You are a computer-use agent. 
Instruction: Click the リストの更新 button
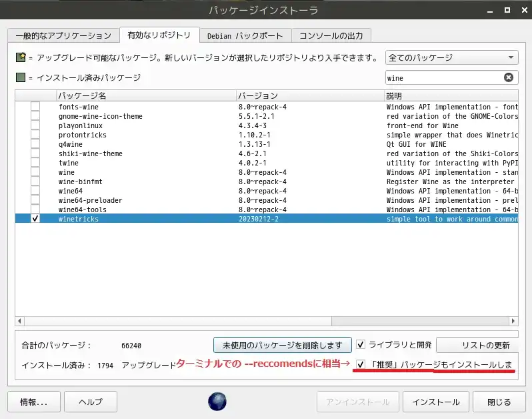477,345
